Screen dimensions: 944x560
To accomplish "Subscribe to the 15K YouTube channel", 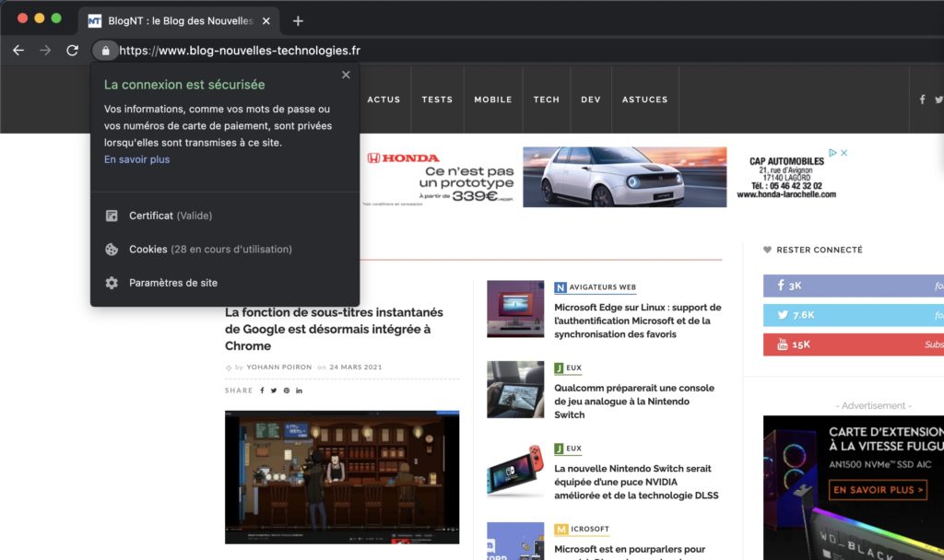I will [856, 344].
